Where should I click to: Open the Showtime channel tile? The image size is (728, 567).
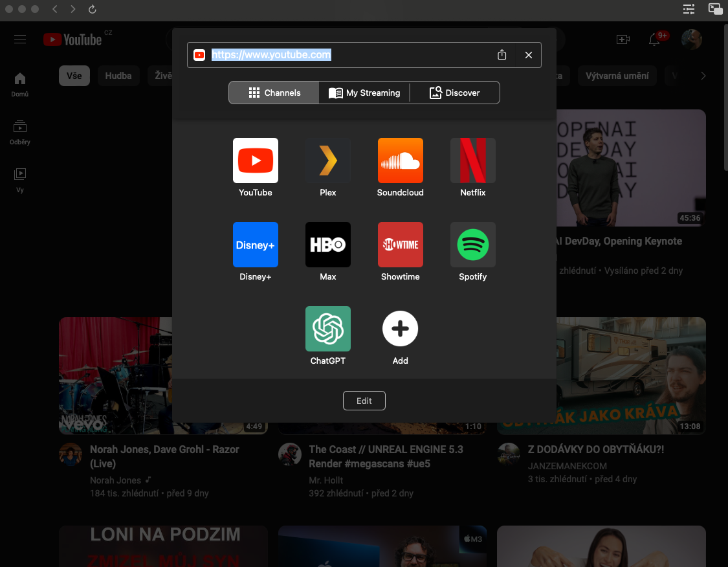point(400,245)
